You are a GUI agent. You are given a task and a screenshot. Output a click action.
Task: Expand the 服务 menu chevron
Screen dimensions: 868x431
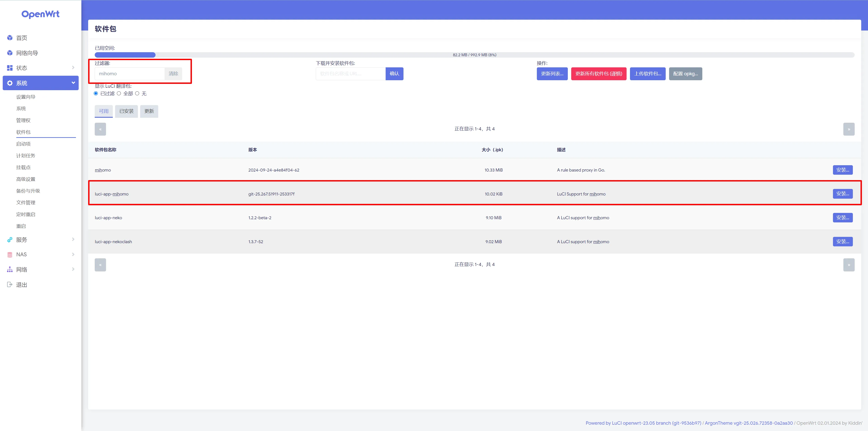coord(73,239)
